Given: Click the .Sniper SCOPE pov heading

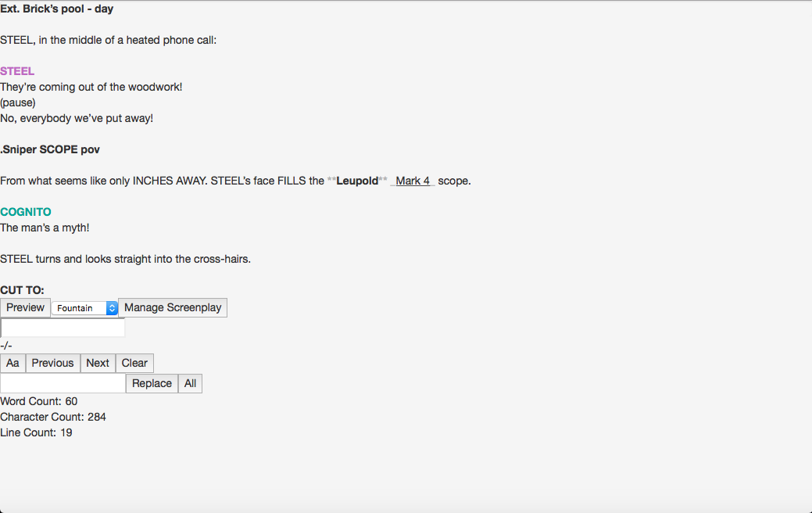Looking at the screenshot, I should coord(50,149).
